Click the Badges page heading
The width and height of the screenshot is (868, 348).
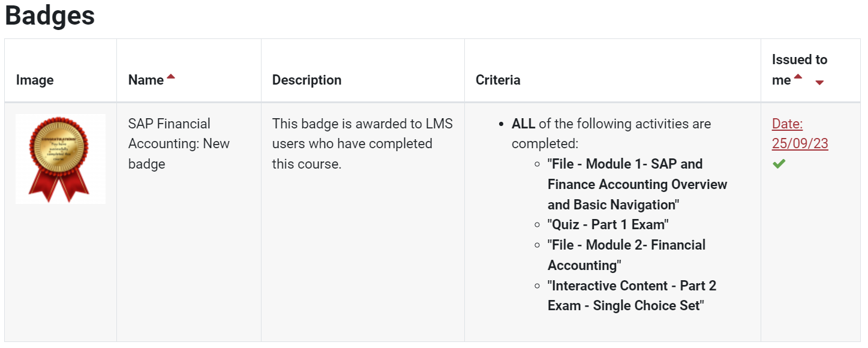pos(50,16)
